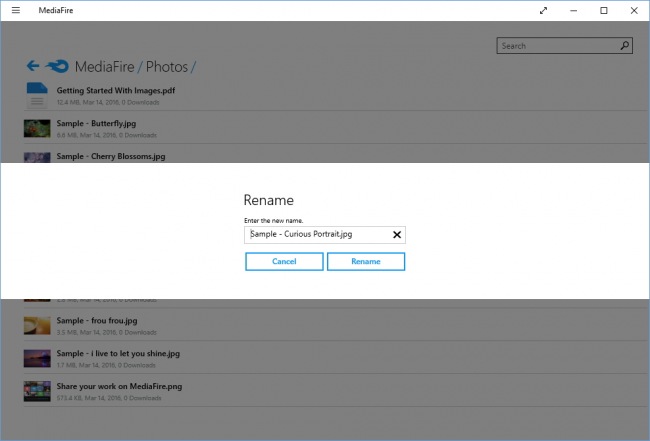
Task: Select Sample - Cherry Blossoms.jpg
Action: click(x=111, y=156)
